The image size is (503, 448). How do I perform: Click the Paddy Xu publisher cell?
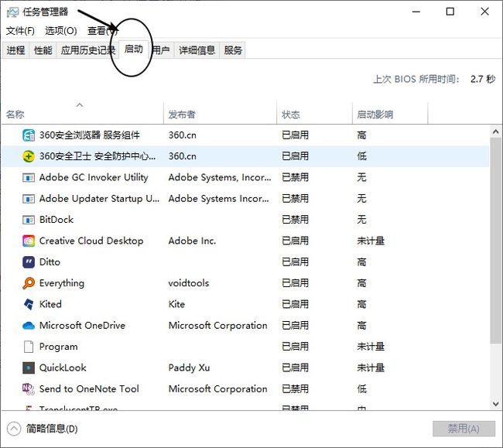coord(190,368)
